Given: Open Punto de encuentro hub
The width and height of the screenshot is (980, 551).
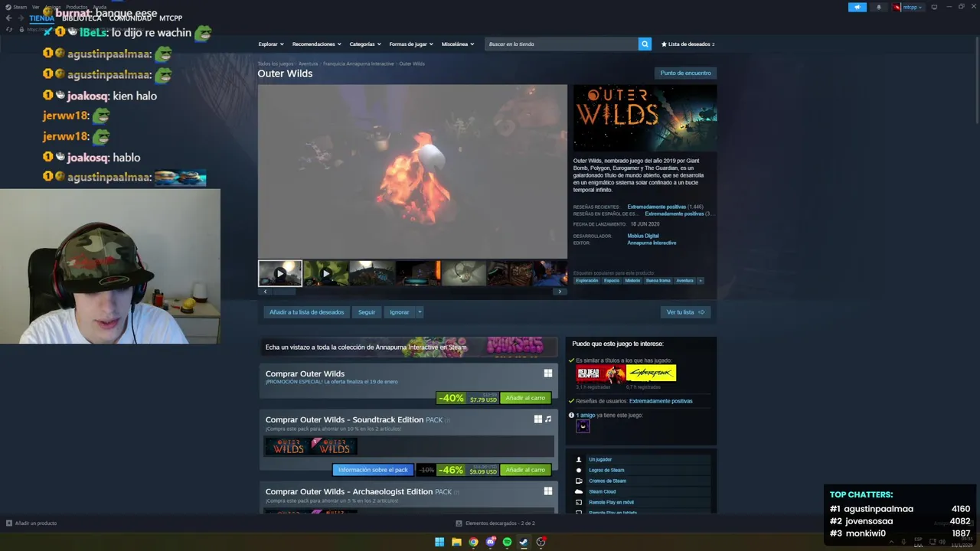Looking at the screenshot, I should (x=685, y=73).
